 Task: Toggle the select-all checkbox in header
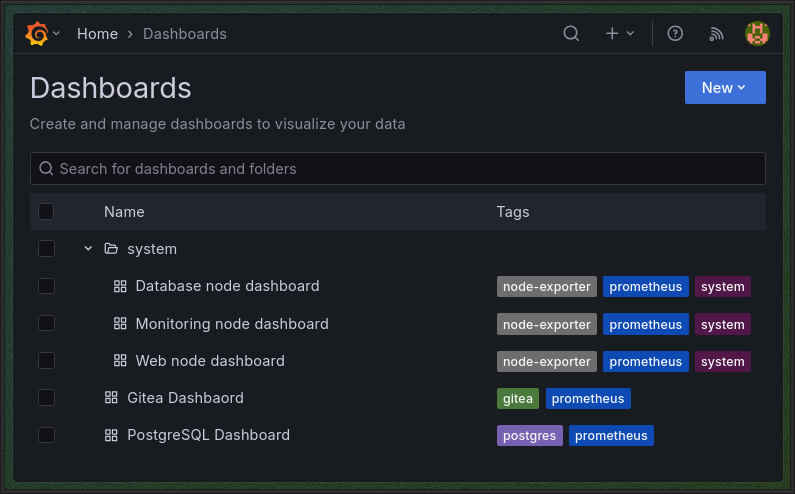coord(46,212)
